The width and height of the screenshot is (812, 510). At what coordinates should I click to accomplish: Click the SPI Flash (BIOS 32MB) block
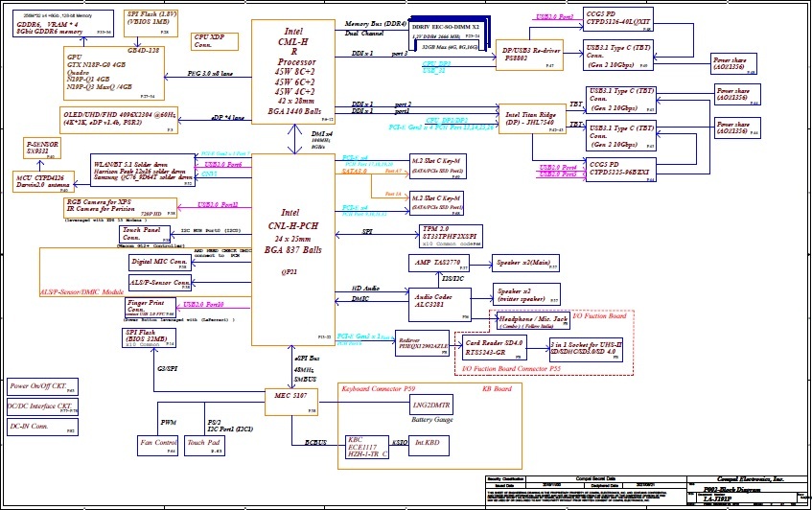coord(151,338)
